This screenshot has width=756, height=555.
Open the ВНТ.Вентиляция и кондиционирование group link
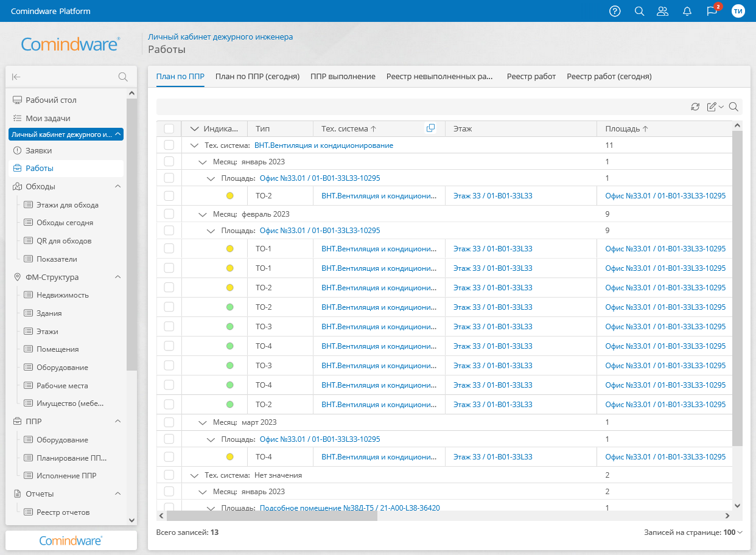click(323, 145)
